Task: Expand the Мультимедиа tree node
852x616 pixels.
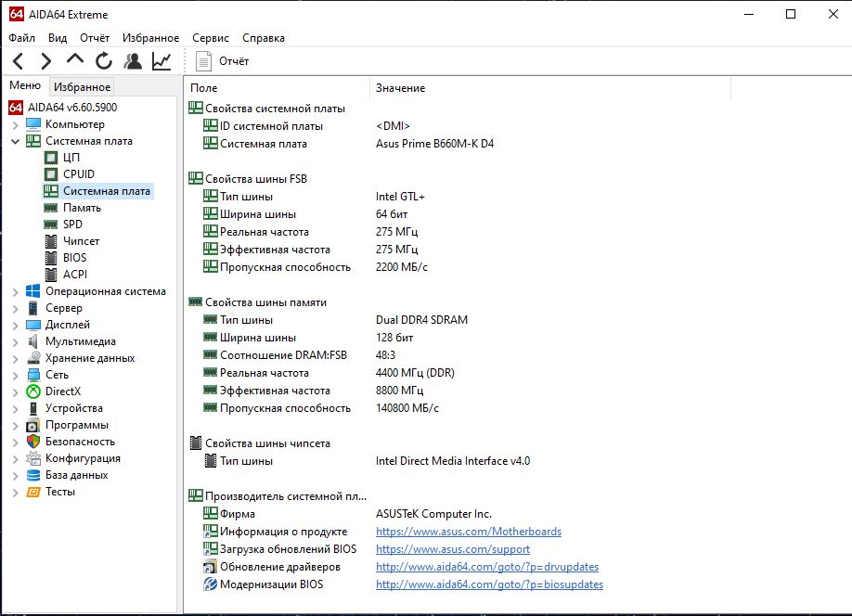Action: [15, 342]
